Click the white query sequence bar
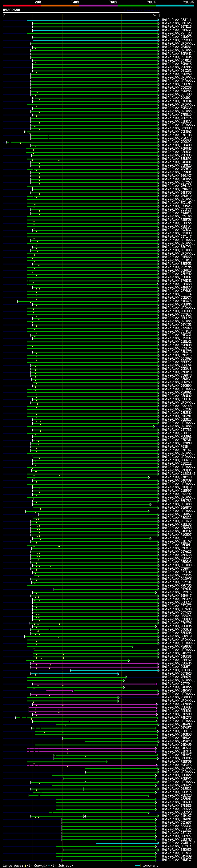Image resolution: width=197 pixels, height=868 pixels. [x=81, y=13]
